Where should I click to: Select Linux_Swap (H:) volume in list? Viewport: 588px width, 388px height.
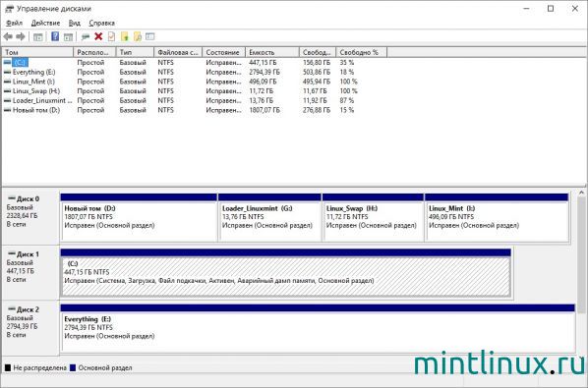(36, 91)
